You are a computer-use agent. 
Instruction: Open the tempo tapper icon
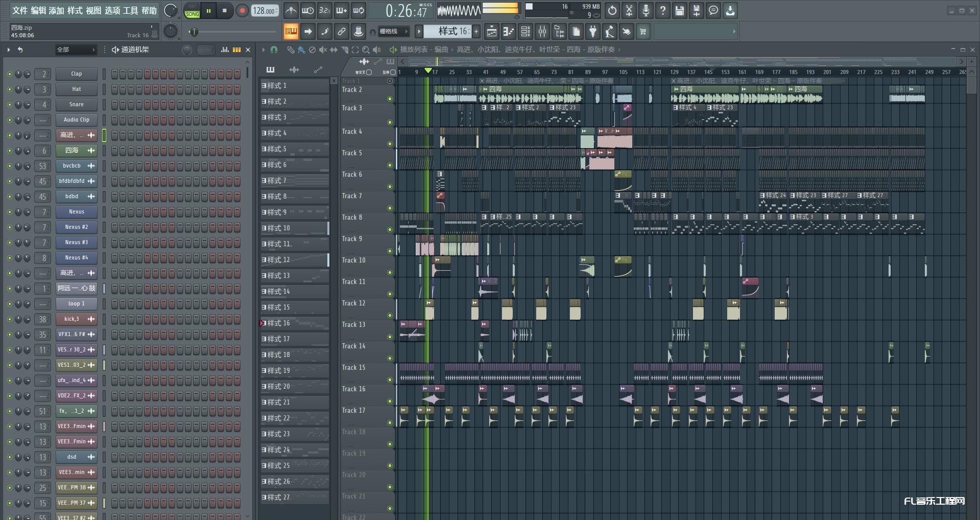(610, 32)
